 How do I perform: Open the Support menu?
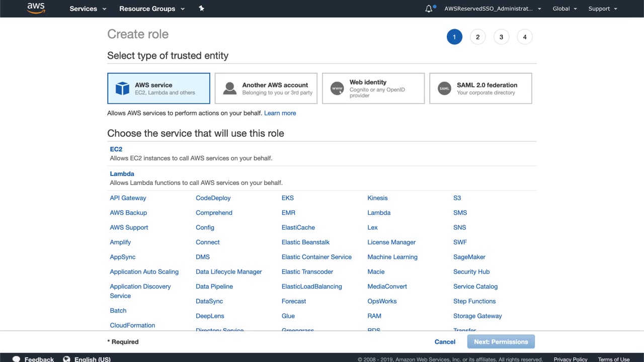(x=602, y=9)
